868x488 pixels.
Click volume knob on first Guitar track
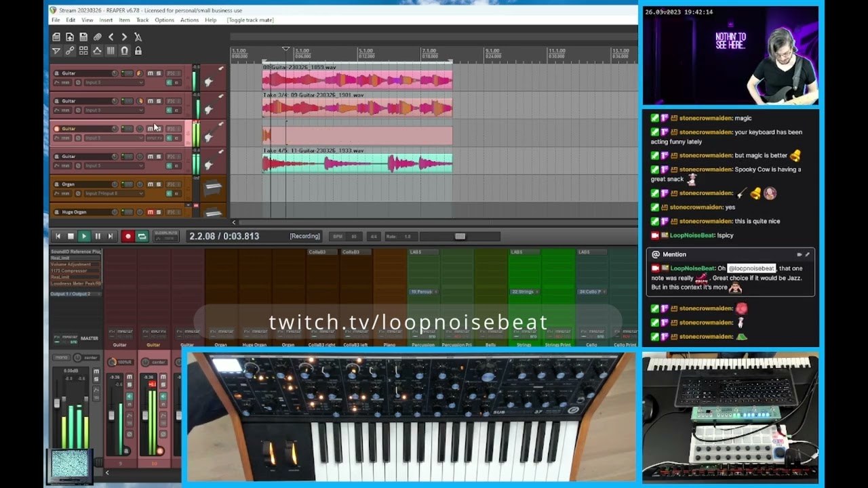point(115,73)
